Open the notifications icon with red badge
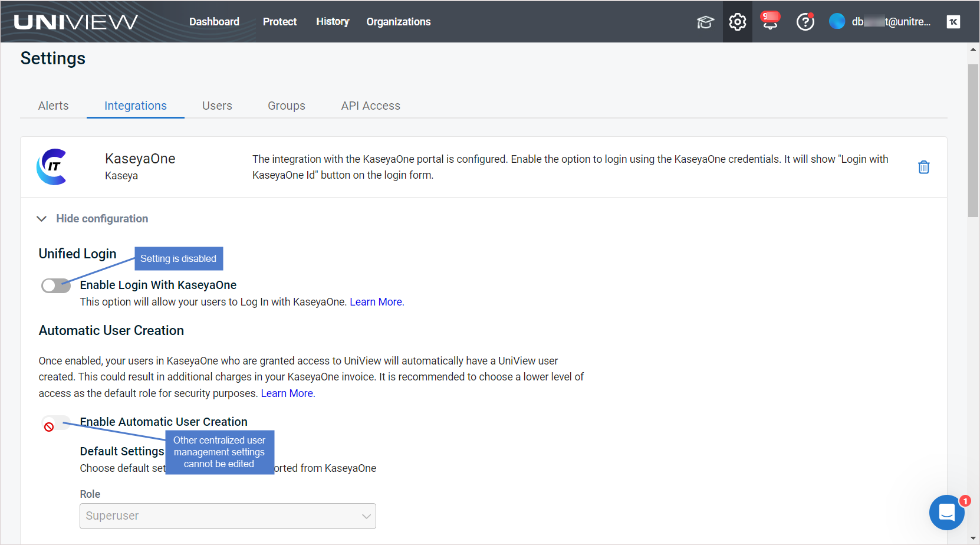Screen dimensions: 980x545 coord(770,21)
